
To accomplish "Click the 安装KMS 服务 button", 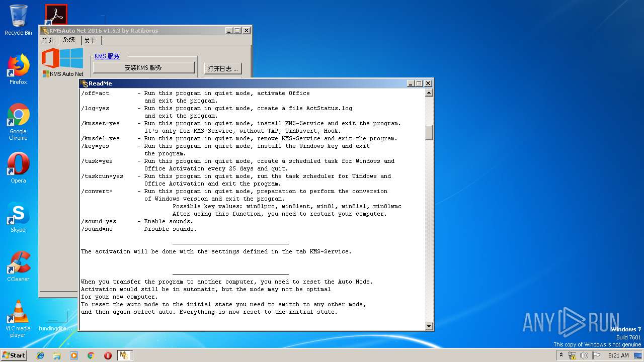I will [143, 67].
